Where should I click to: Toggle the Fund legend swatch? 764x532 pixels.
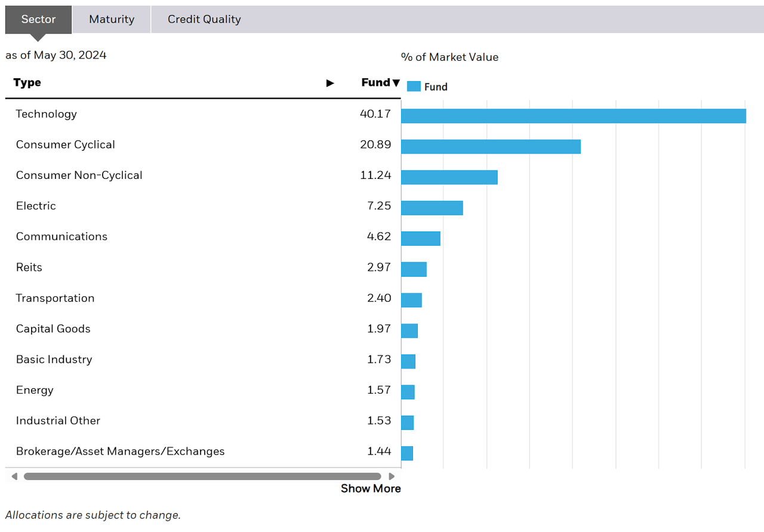point(414,86)
